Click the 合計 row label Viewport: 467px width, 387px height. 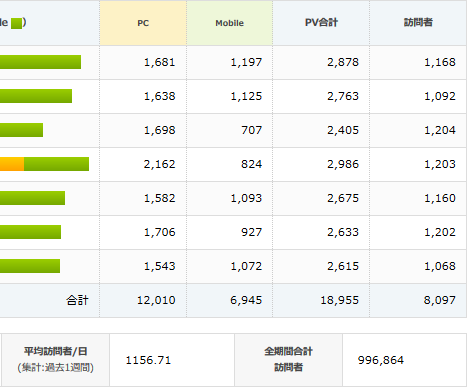point(77,300)
